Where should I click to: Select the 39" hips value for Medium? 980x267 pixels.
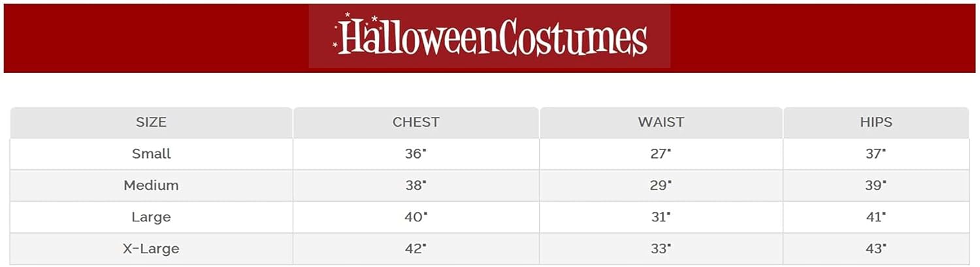(875, 185)
